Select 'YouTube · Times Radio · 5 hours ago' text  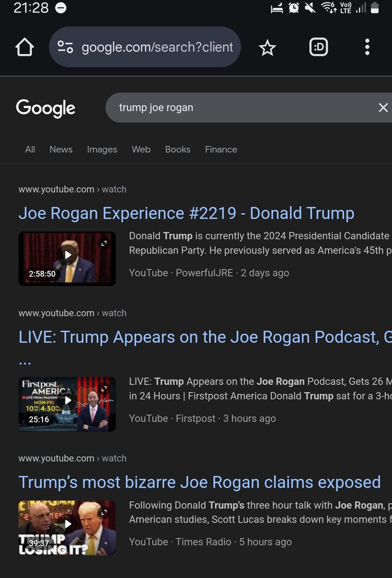(x=210, y=542)
